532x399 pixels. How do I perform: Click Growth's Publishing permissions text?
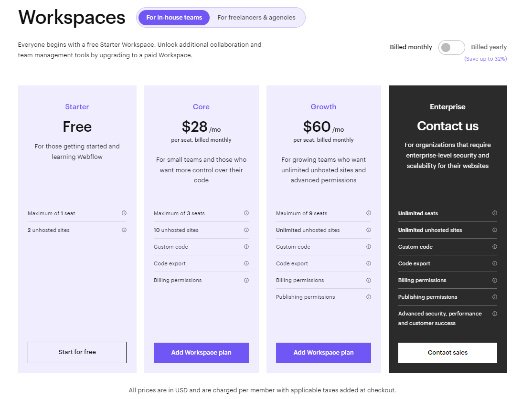[305, 297]
